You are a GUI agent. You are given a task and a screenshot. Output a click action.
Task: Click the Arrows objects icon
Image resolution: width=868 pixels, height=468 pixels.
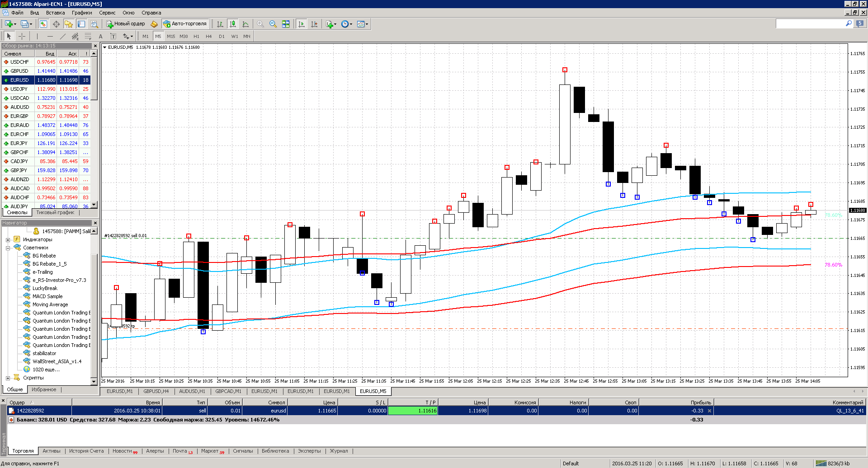pos(126,36)
